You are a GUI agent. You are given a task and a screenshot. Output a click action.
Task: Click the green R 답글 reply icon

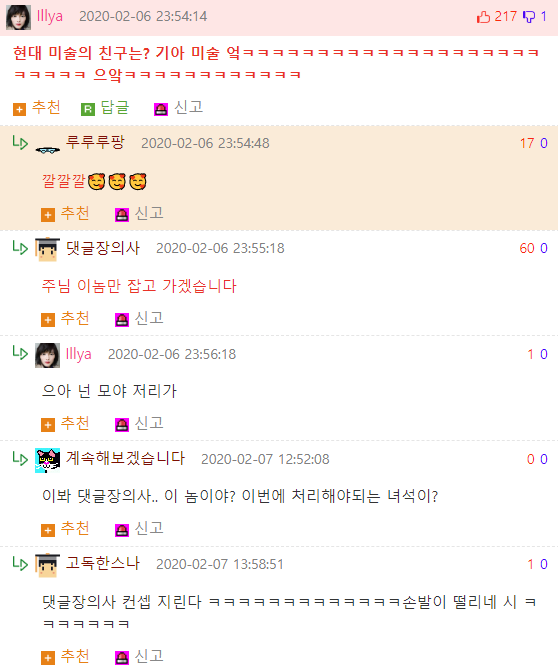(x=88, y=109)
